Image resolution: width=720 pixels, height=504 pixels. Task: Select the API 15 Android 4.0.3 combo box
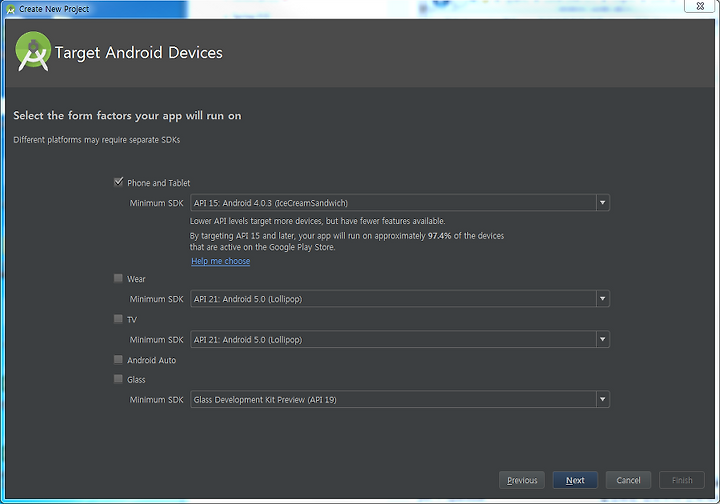(400, 202)
